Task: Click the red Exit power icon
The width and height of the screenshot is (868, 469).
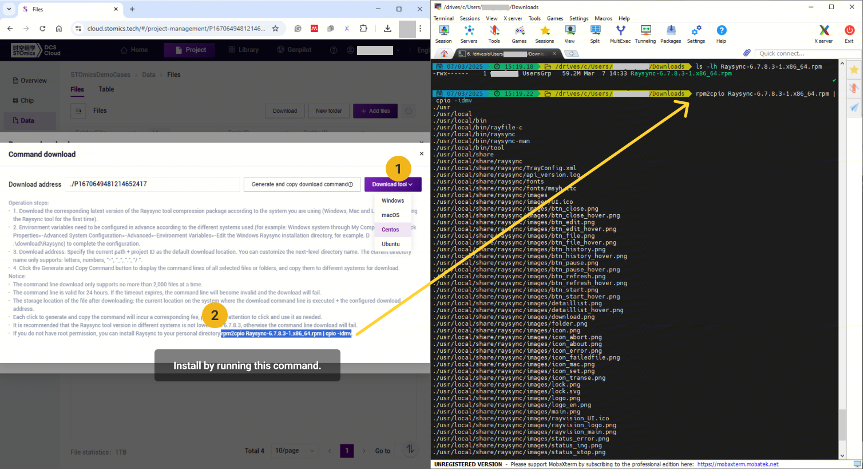Action: 849,34
